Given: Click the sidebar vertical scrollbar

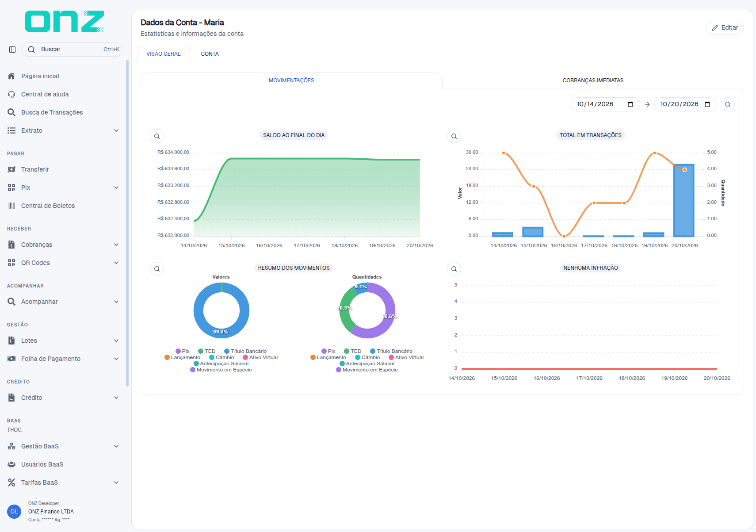Looking at the screenshot, I should click(127, 223).
